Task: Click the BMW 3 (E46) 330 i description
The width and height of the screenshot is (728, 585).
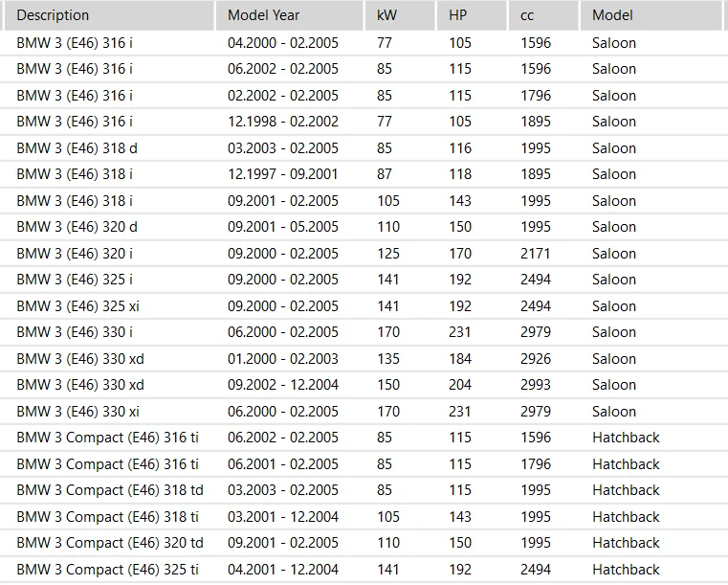Action: click(75, 332)
